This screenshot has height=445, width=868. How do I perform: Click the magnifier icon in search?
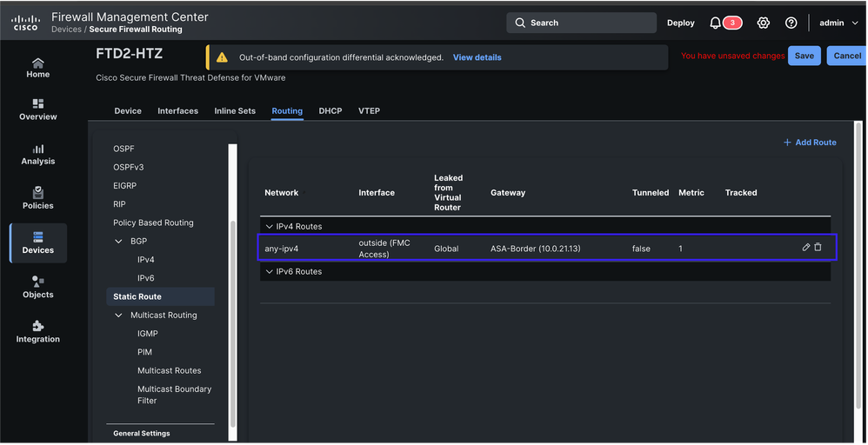click(x=520, y=23)
